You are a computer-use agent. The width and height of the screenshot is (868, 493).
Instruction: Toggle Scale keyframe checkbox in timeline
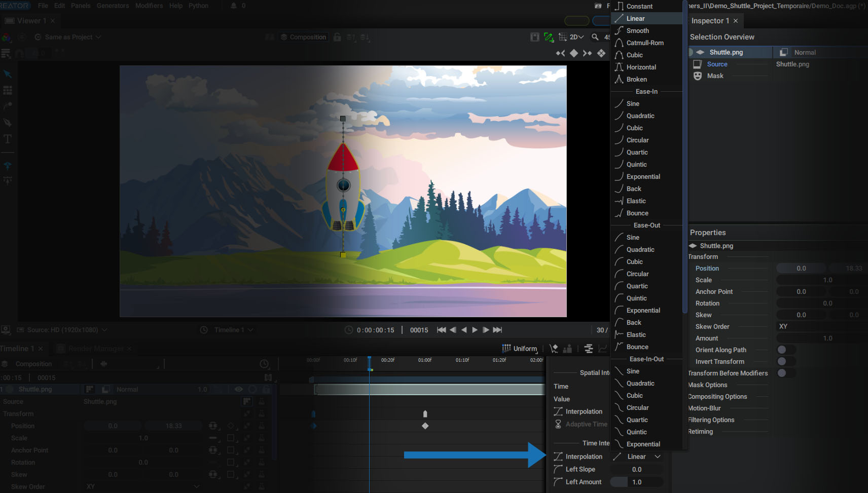coord(231,438)
